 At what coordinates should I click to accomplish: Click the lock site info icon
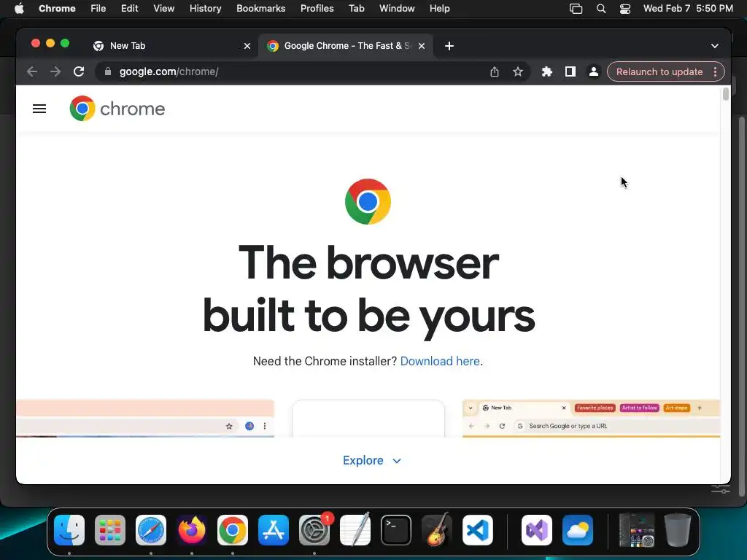tap(108, 71)
